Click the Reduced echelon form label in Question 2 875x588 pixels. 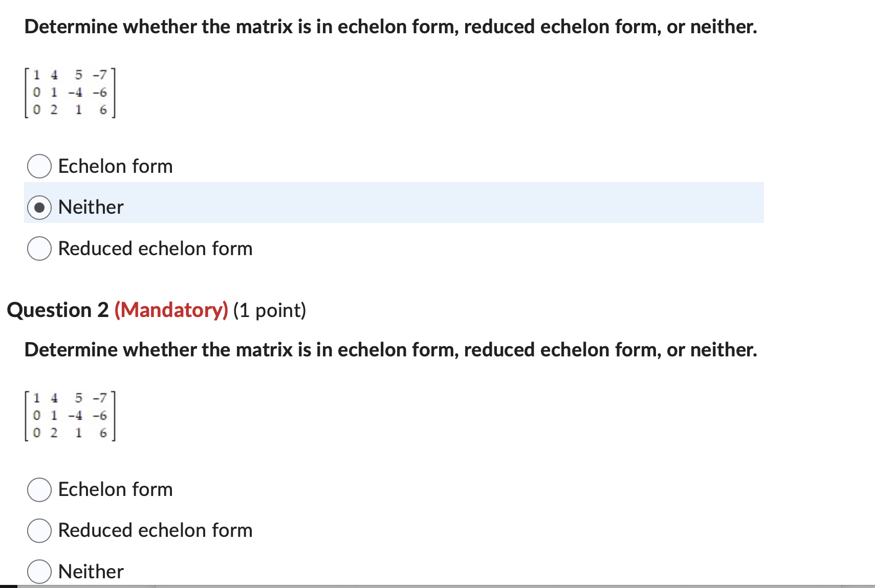[x=155, y=530]
